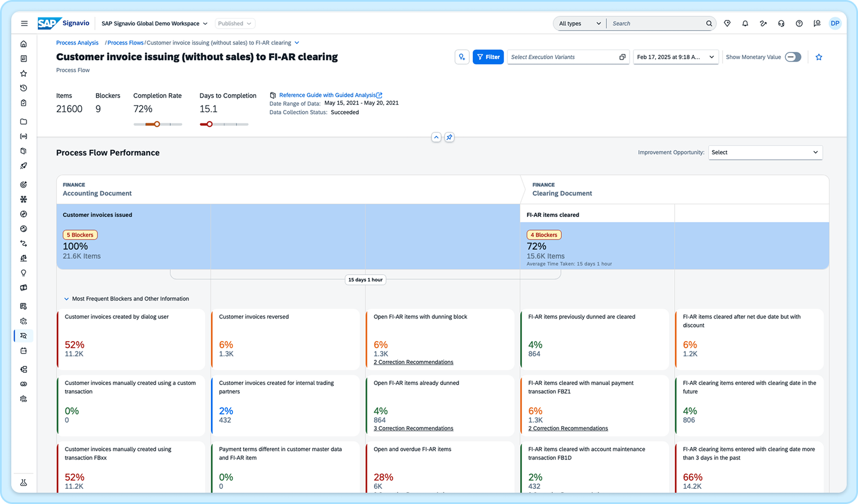The image size is (858, 504).
Task: Open the history clock icon in sidebar
Action: tap(24, 88)
